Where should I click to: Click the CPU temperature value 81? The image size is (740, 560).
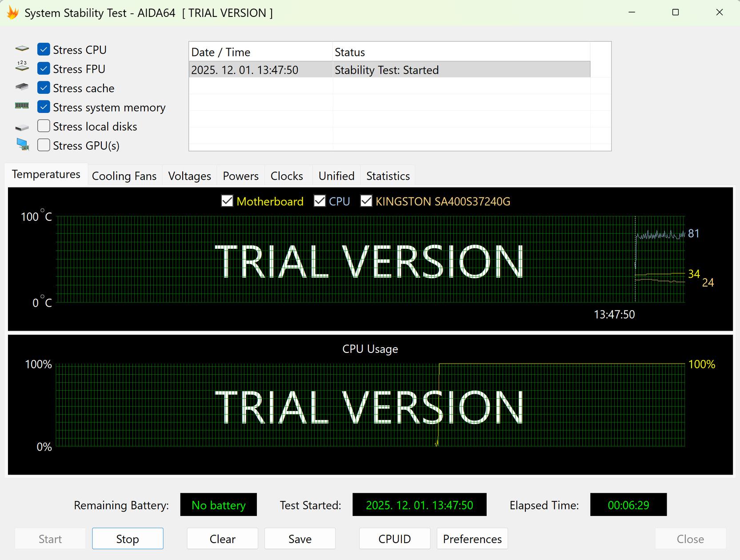(694, 234)
